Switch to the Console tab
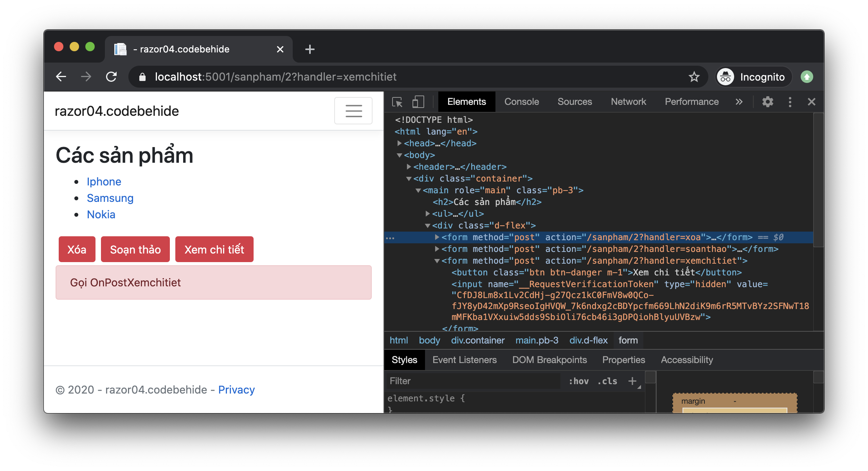This screenshot has height=471, width=868. [521, 102]
